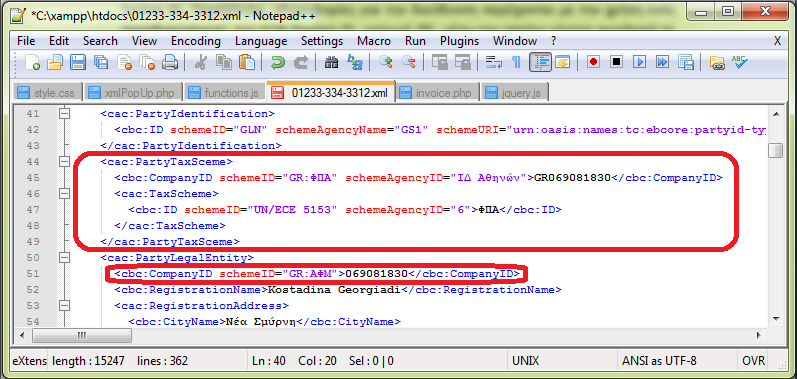Collapse the fold at line 41

tap(64, 113)
